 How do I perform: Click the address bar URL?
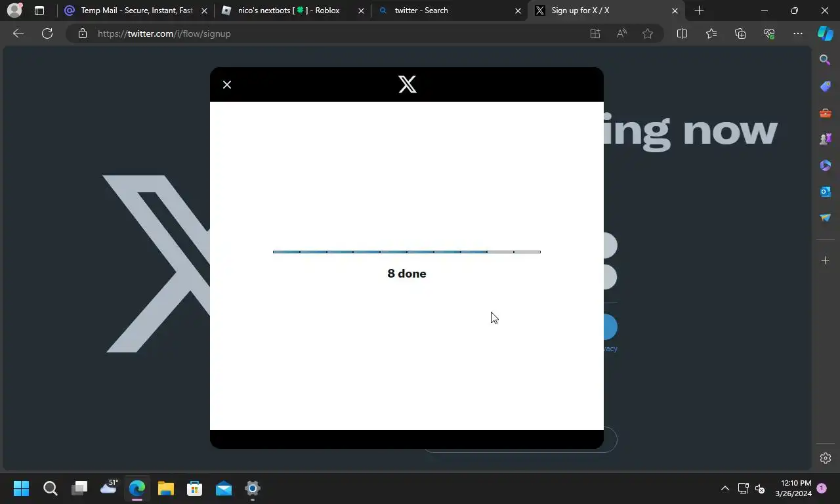click(164, 33)
